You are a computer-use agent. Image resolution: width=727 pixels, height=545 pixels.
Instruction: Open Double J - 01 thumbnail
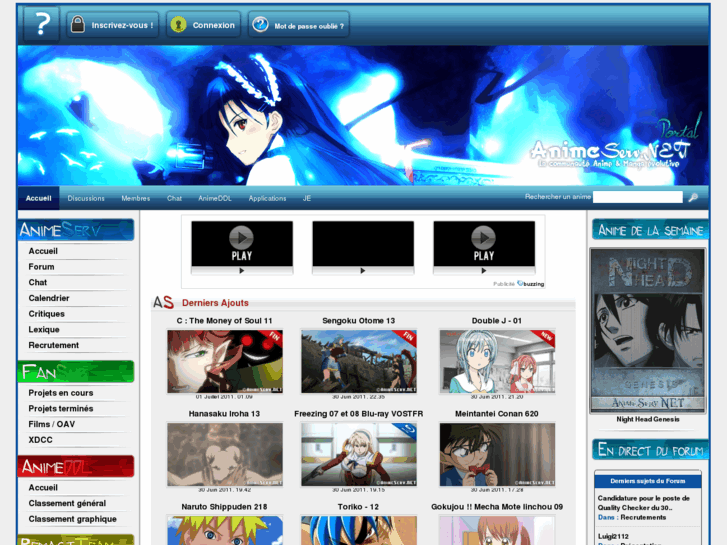pos(497,362)
